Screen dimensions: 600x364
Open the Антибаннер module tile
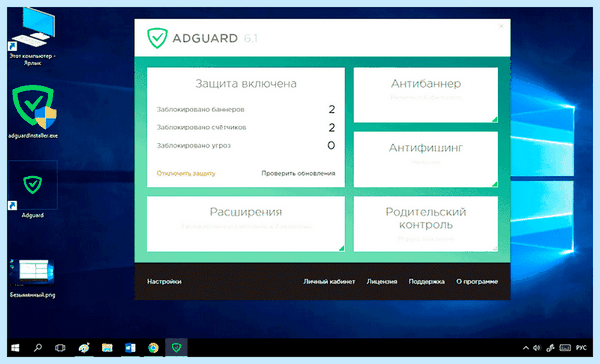click(426, 95)
